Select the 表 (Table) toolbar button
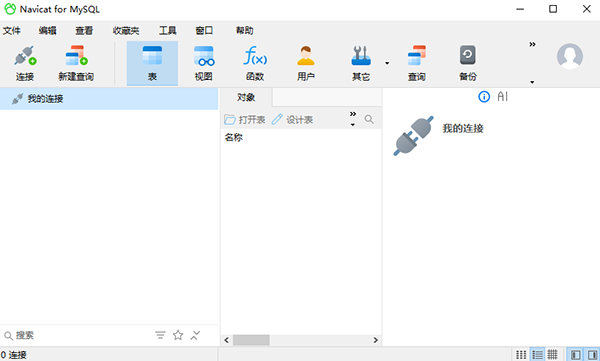 (x=152, y=63)
